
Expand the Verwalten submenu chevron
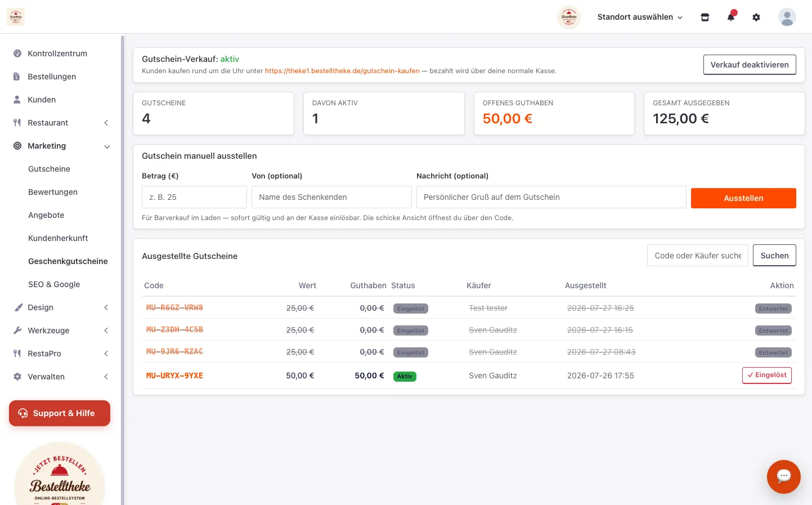pos(106,377)
